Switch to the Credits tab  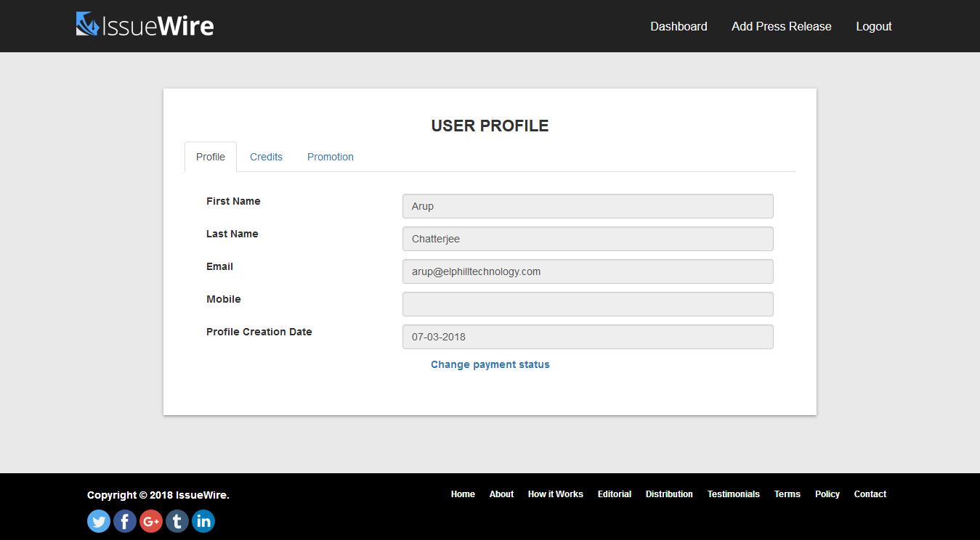click(x=266, y=157)
